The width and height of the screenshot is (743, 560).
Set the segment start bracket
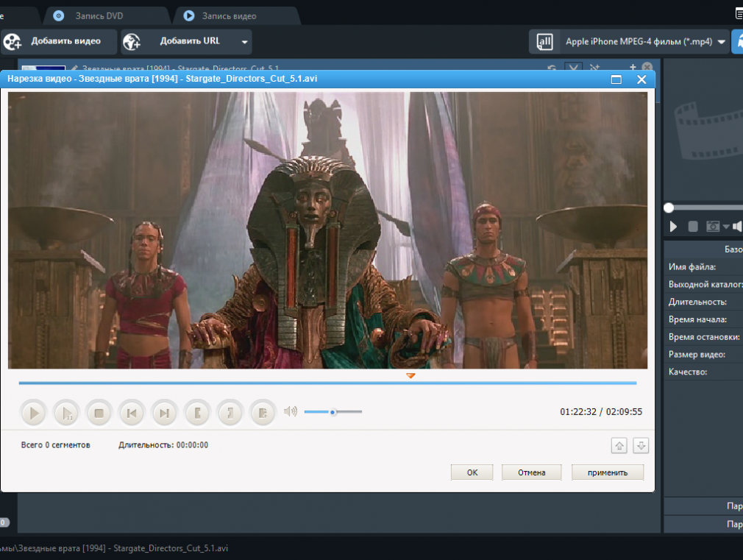tap(197, 413)
